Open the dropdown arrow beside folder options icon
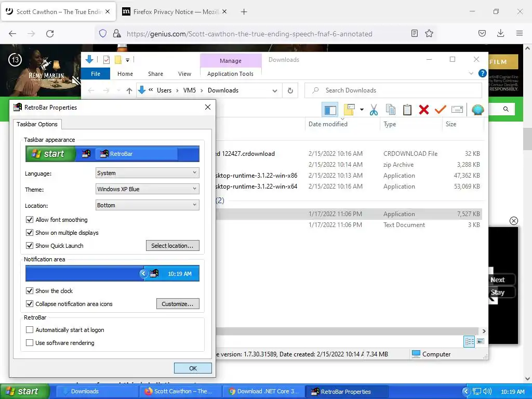 pos(362,110)
